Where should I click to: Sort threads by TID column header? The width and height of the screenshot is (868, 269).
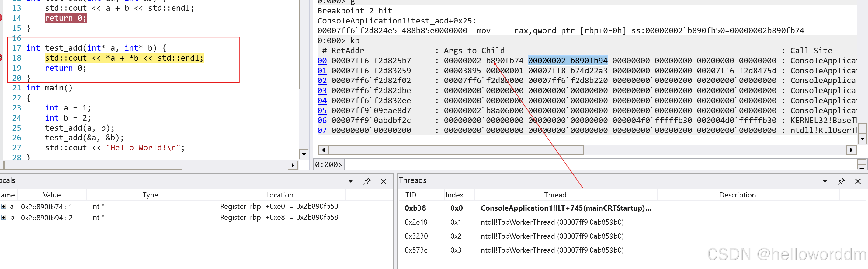pyautogui.click(x=410, y=195)
